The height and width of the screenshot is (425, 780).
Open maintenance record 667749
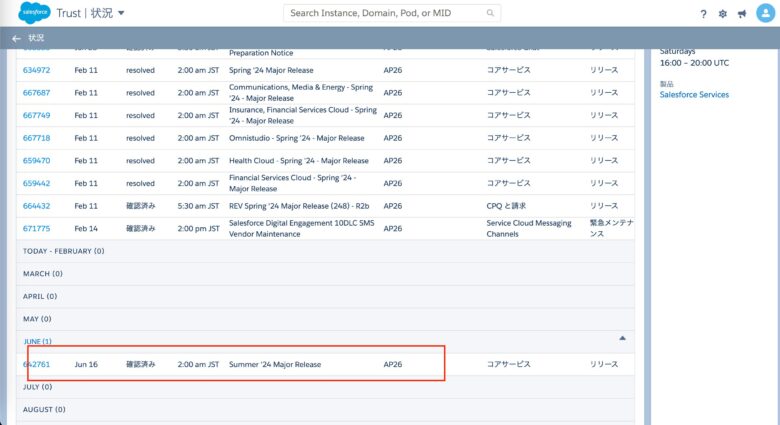36,115
